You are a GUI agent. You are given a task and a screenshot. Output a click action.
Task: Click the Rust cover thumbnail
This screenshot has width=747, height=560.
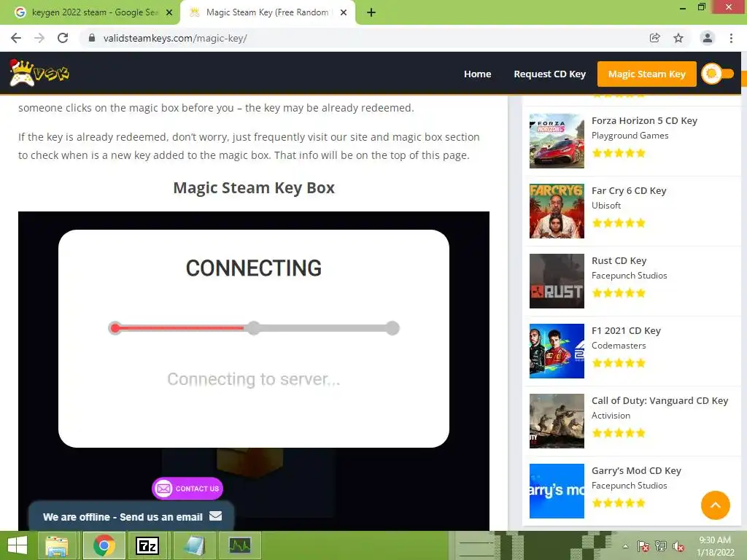(x=557, y=281)
